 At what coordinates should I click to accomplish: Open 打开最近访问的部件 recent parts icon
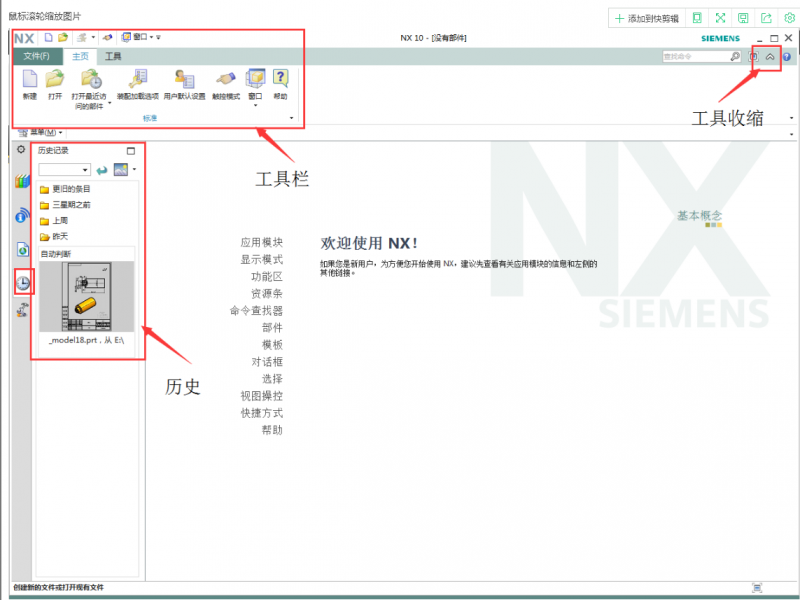point(91,80)
